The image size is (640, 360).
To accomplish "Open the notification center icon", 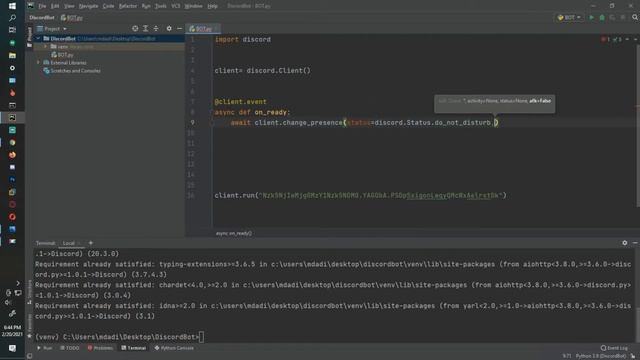I will [12, 348].
